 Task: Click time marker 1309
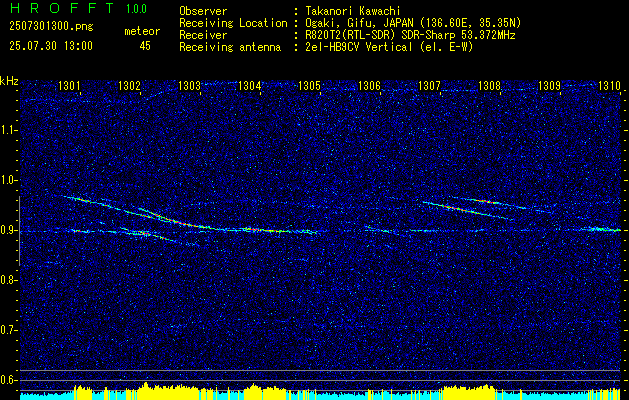[x=549, y=85]
